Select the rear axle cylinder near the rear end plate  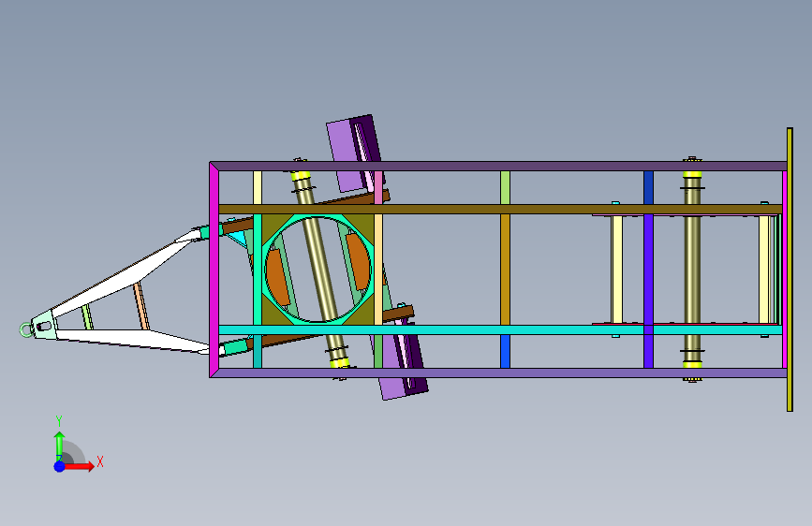692,270
